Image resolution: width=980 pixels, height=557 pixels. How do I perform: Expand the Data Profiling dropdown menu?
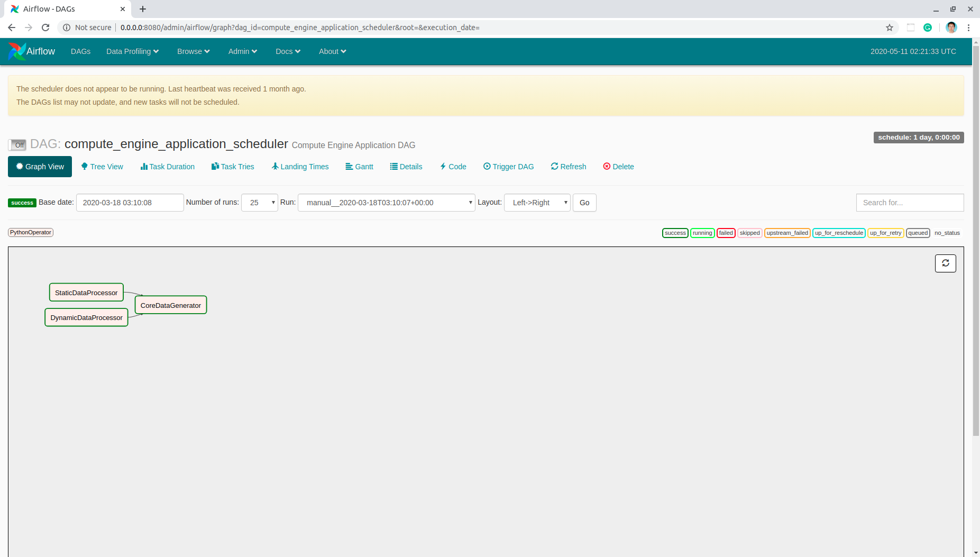(132, 51)
